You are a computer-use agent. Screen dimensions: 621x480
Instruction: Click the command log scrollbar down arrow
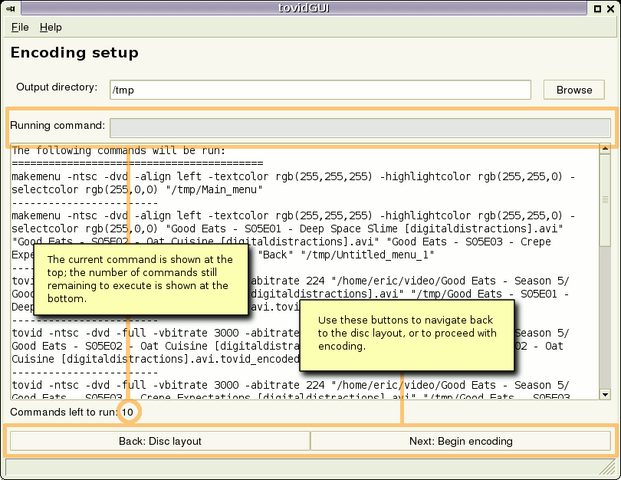click(605, 394)
